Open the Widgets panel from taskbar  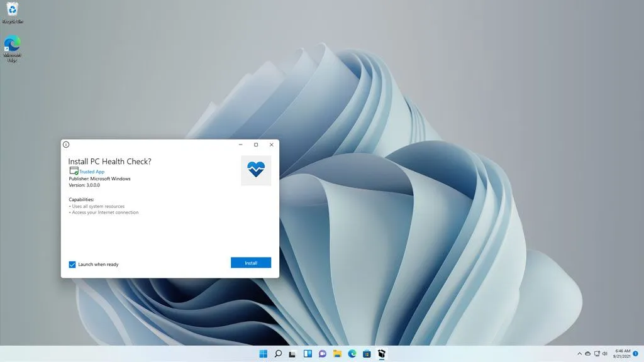[308, 354]
